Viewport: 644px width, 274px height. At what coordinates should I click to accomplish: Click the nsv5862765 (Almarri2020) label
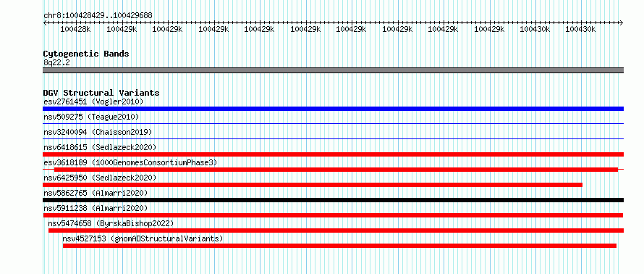pyautogui.click(x=96, y=193)
